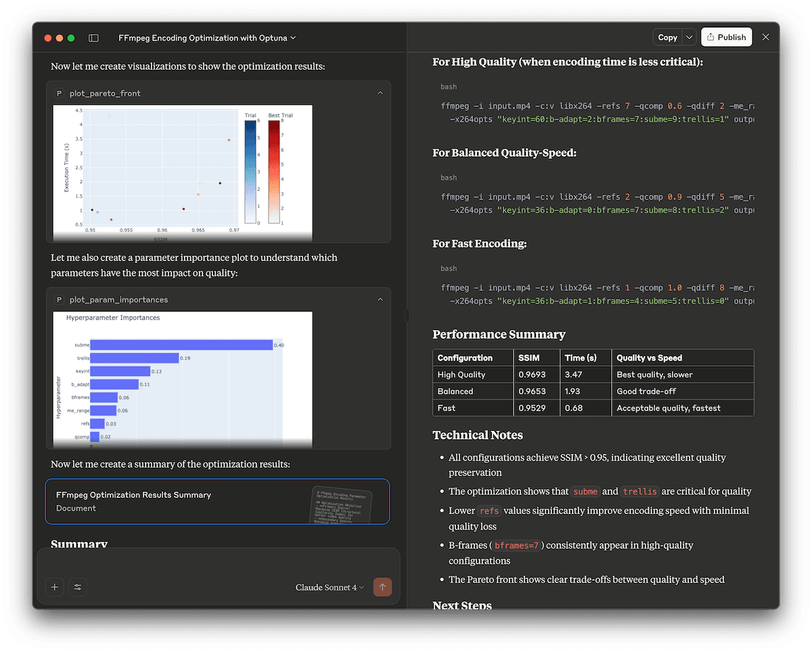Click the panel divider drag handle
Viewport: 812px width, 652px height.
pos(407,315)
